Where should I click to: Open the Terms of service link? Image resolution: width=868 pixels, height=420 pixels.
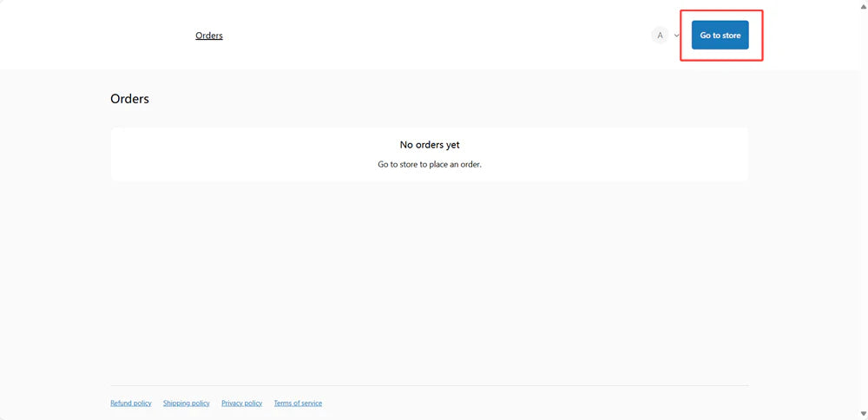(x=298, y=403)
